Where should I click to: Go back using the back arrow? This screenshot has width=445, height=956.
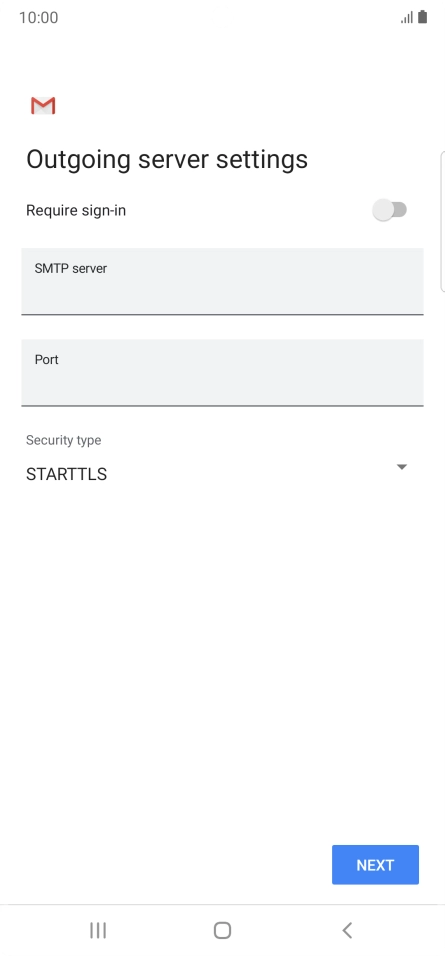(x=347, y=930)
